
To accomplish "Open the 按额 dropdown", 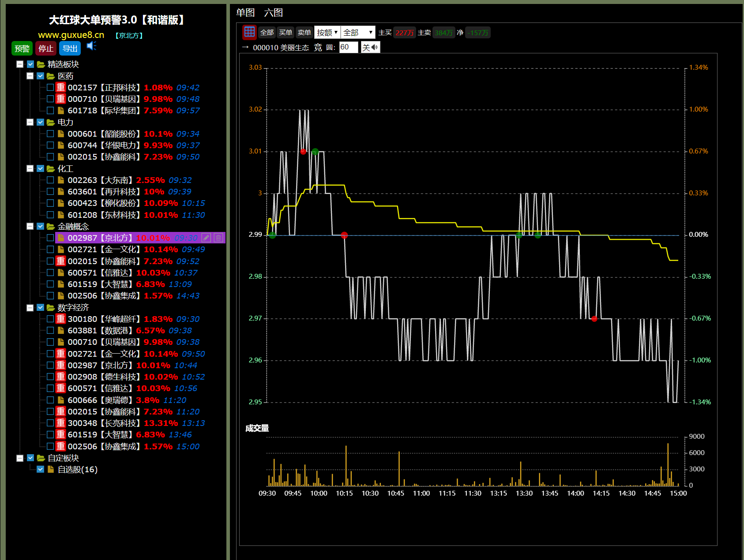I will pyautogui.click(x=327, y=33).
